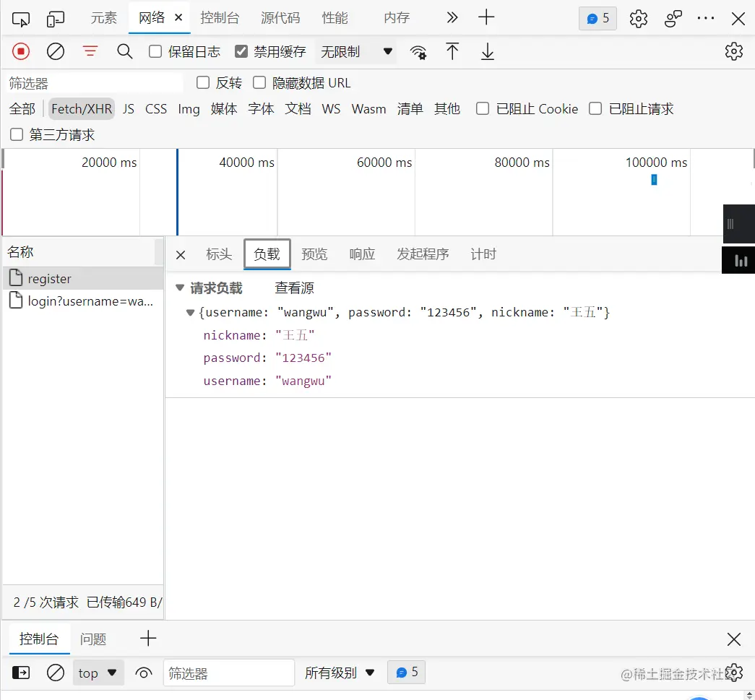Open the feedback icon in top bar
The image size is (755, 700).
coord(673,18)
